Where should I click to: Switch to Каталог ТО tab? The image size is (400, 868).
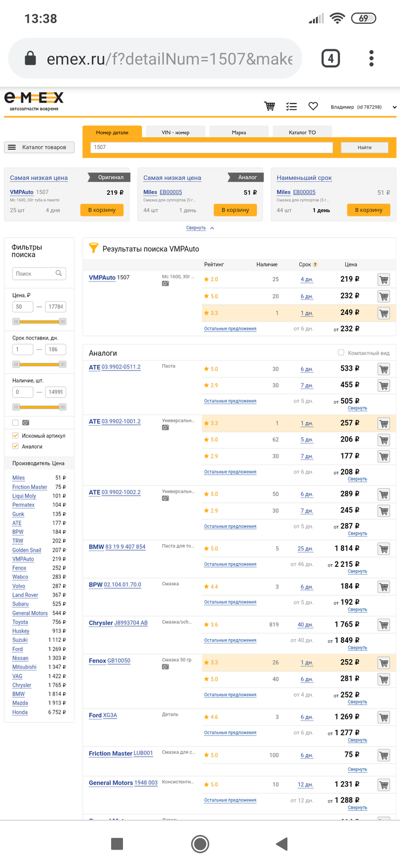(x=302, y=132)
